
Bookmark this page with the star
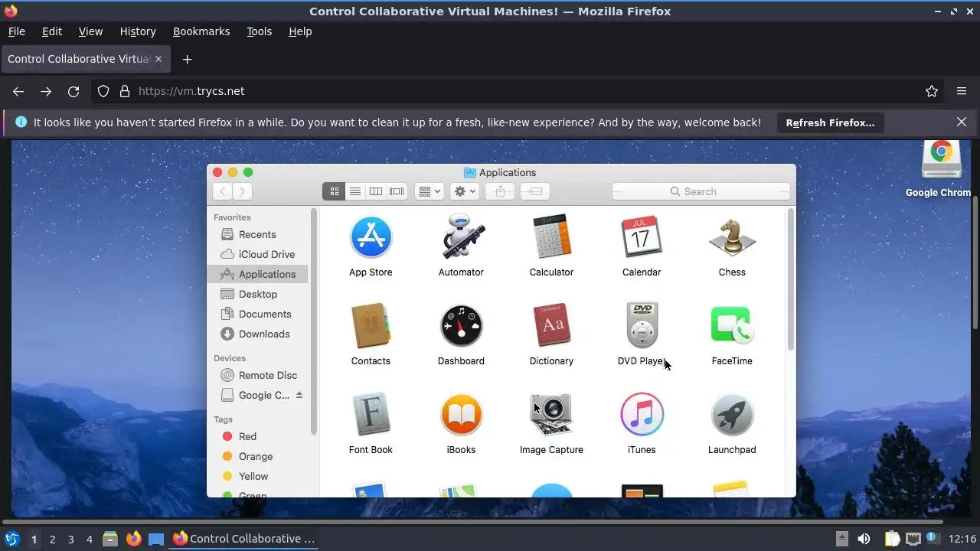point(932,91)
